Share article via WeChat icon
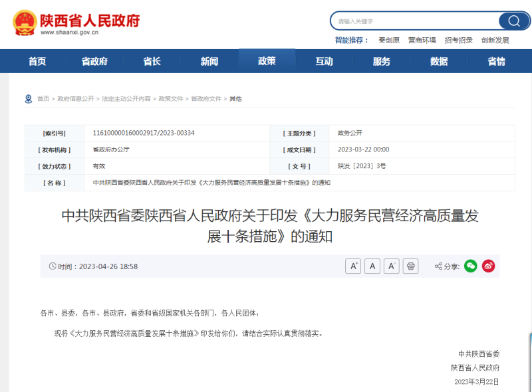The image size is (532, 392). (x=471, y=266)
